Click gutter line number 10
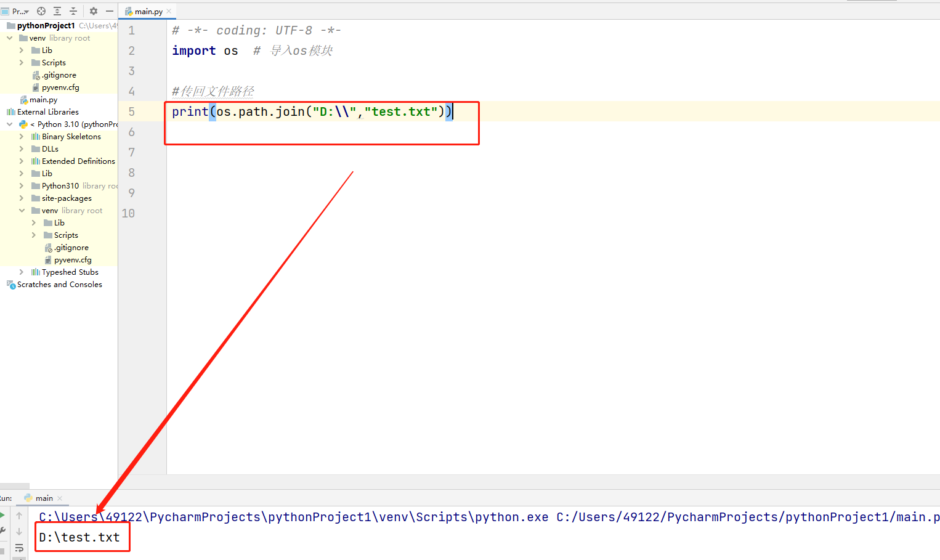This screenshot has height=560, width=940. (128, 213)
